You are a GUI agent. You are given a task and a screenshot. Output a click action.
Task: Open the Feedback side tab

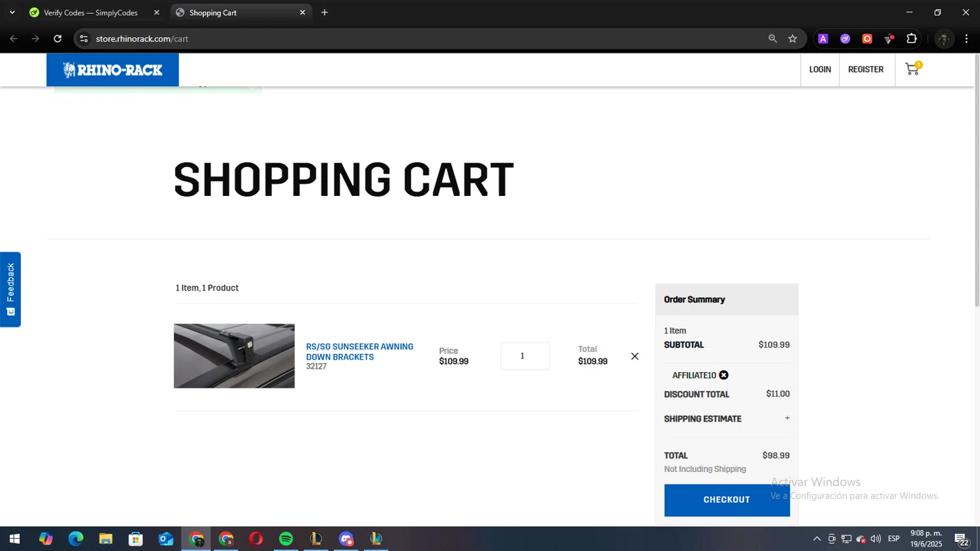click(x=10, y=289)
